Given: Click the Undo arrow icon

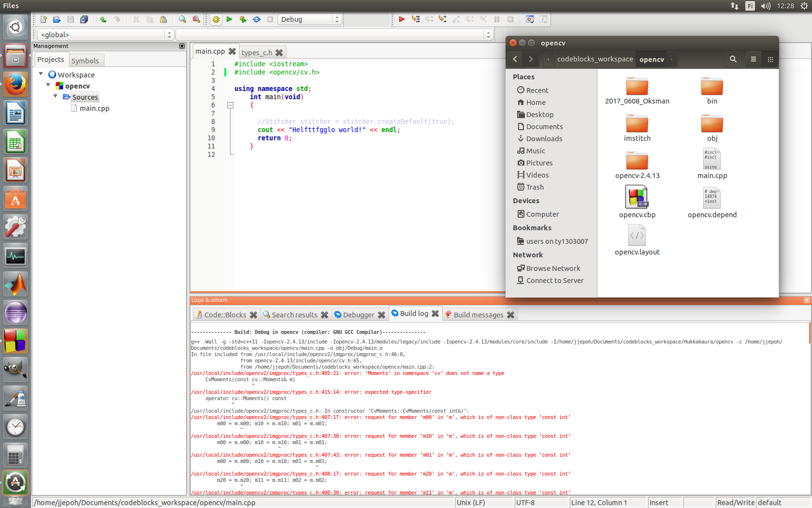Looking at the screenshot, I should click(x=103, y=19).
